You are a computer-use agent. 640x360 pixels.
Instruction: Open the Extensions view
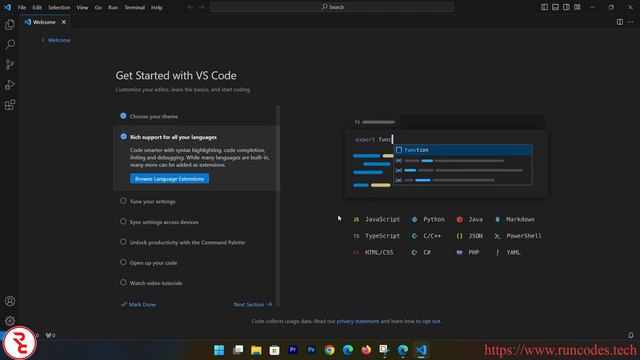[x=10, y=105]
